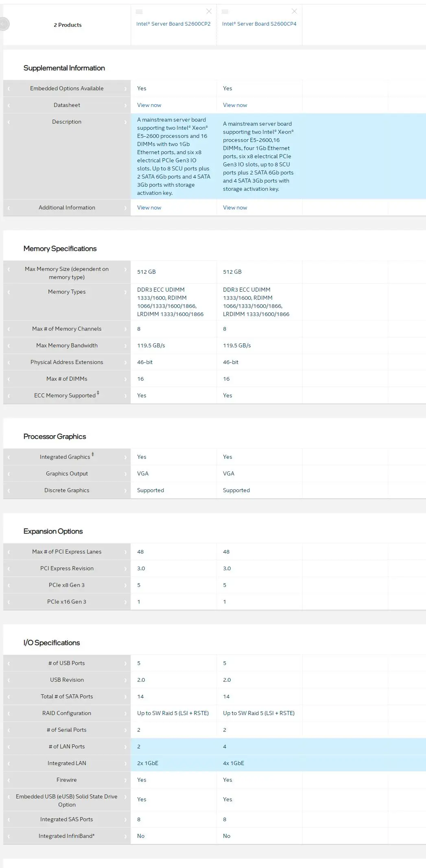Click left chevron on Graphics Output row
Image resolution: width=426 pixels, height=868 pixels.
[x=9, y=474]
